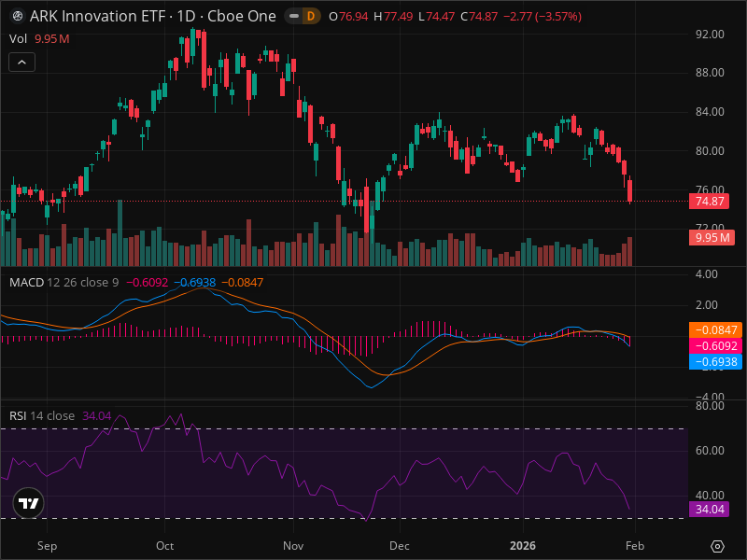Click the change -2.77 (-3.57%) text
The height and width of the screenshot is (560, 747).
(x=543, y=17)
